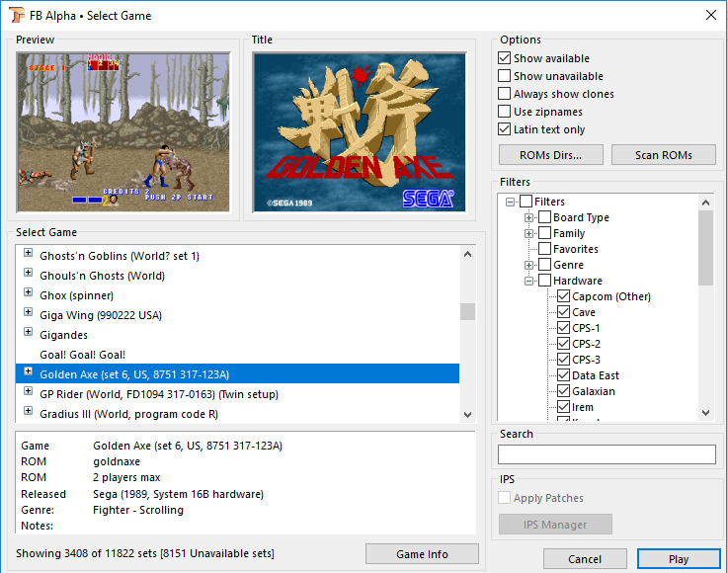Check Always show clones

pos(504,94)
